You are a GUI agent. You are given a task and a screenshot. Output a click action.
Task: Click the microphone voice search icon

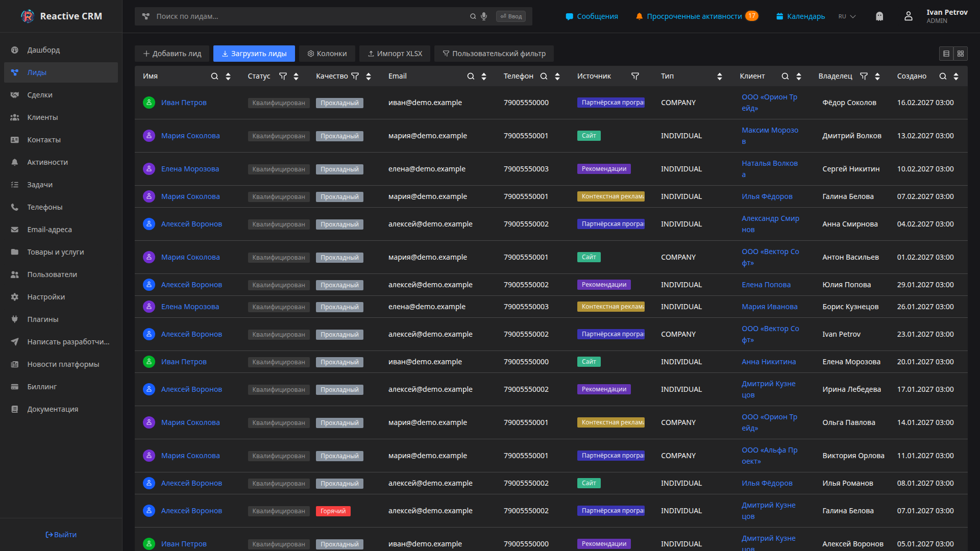[484, 16]
